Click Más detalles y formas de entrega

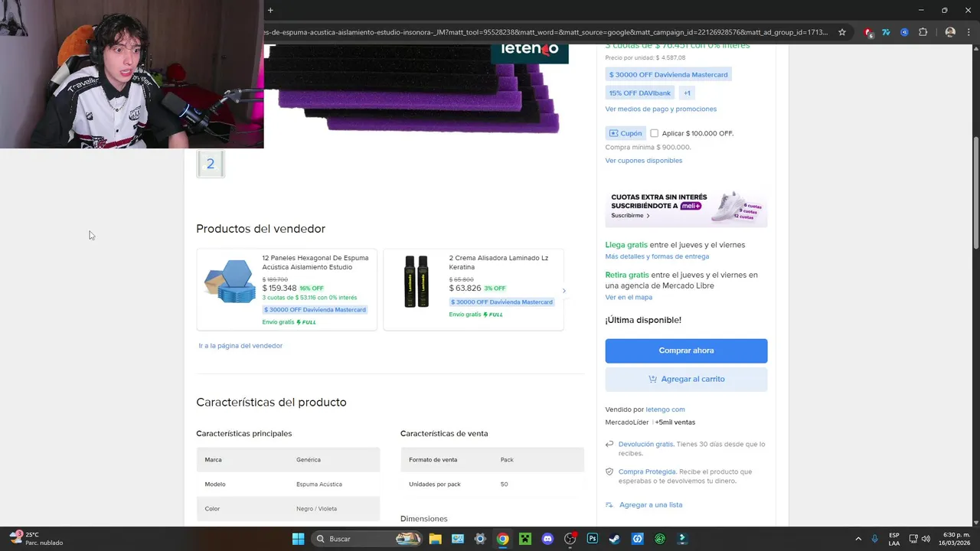point(657,256)
